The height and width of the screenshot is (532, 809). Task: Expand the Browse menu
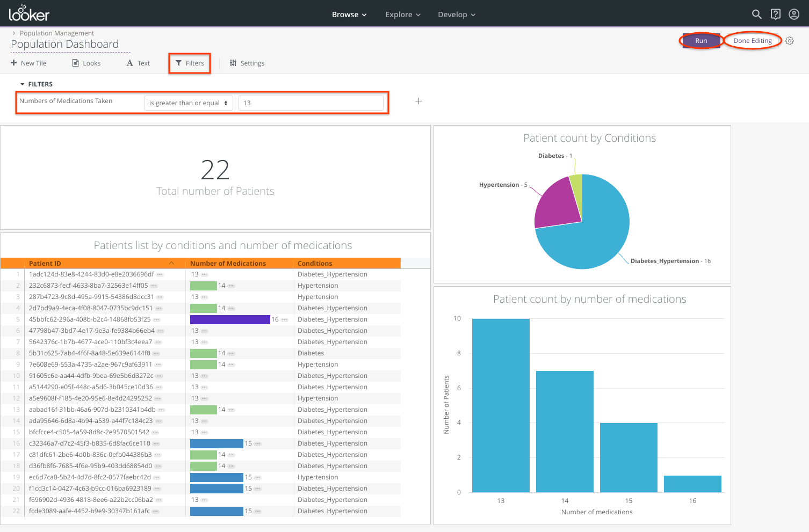(x=349, y=14)
